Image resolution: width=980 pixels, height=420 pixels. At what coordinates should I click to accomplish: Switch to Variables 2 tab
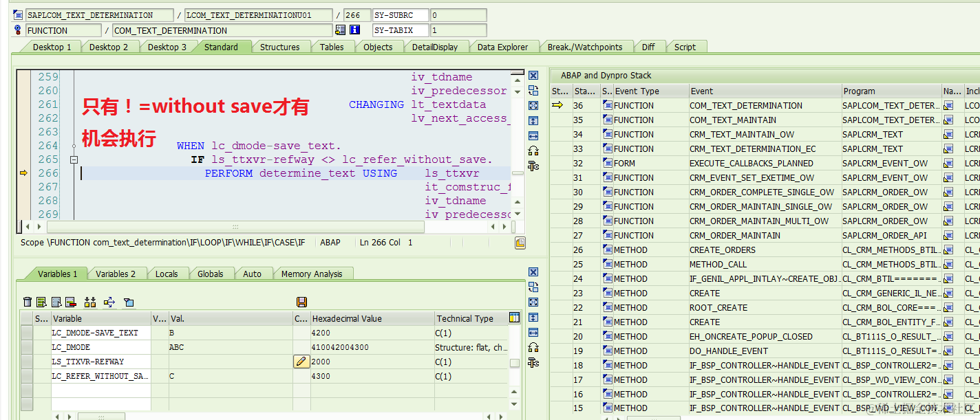116,274
